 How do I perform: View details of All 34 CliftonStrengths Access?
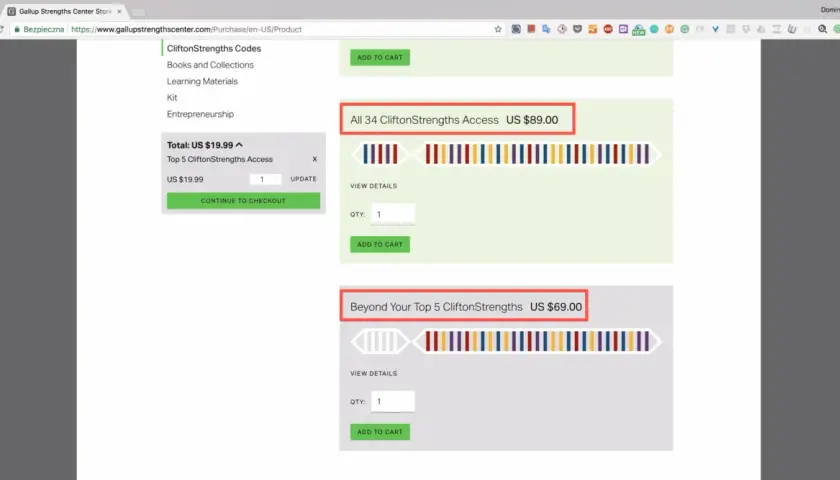(x=373, y=186)
